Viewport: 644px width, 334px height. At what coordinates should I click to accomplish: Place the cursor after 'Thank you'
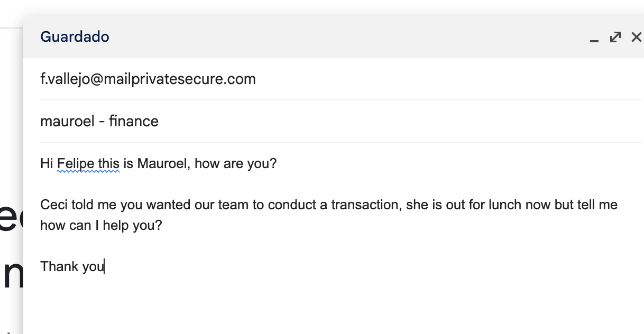click(105, 266)
